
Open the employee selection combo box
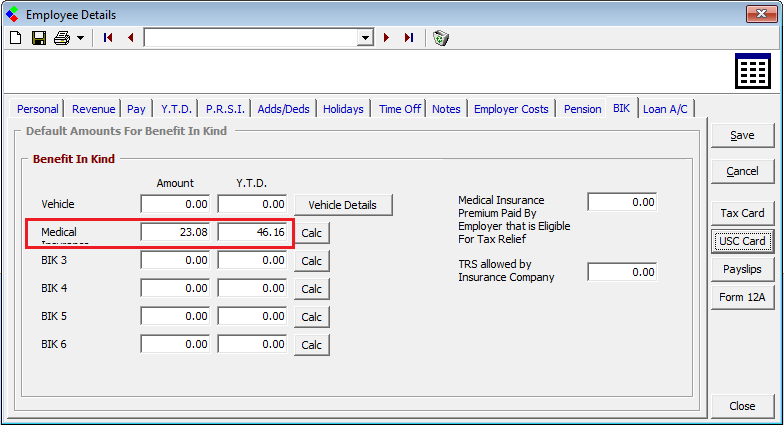pyautogui.click(x=365, y=38)
